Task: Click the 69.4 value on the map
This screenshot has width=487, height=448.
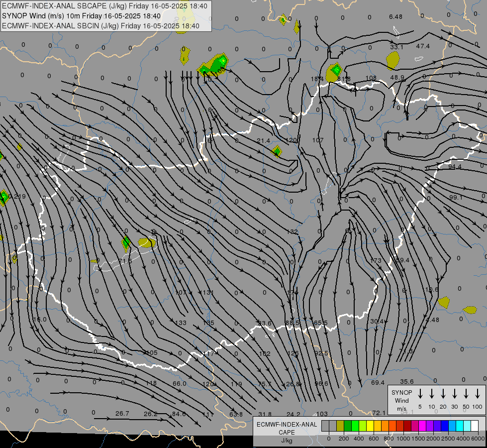Action: pyautogui.click(x=378, y=383)
